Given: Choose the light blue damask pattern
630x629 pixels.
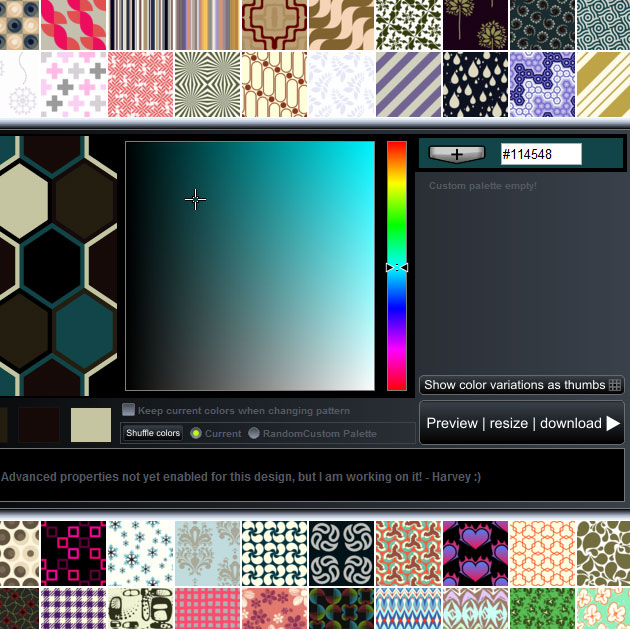Looking at the screenshot, I should pos(207,553).
